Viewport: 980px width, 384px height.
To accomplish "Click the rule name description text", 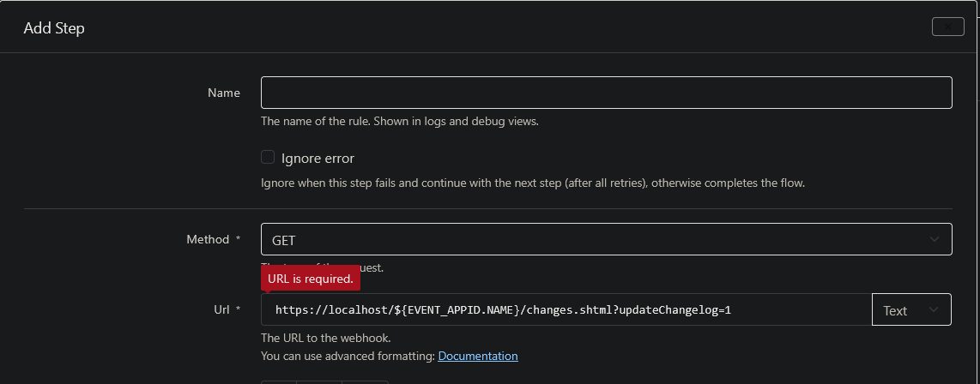I will pyautogui.click(x=400, y=121).
